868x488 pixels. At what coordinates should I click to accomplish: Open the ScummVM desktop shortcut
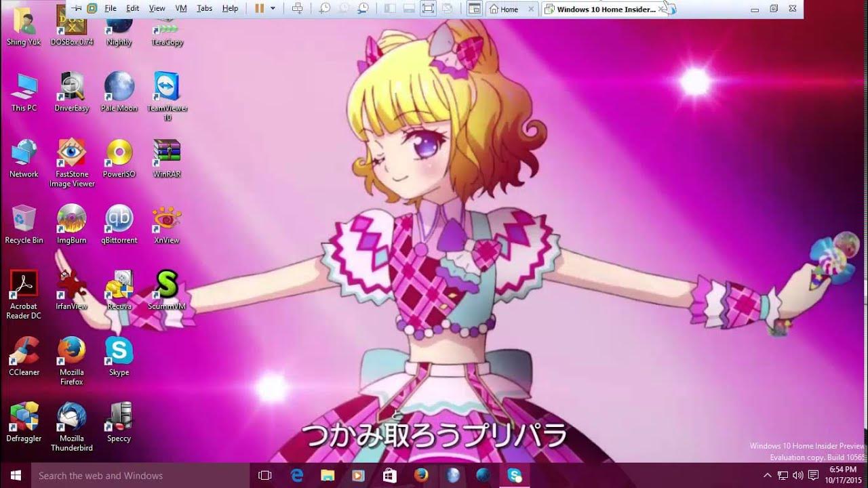pos(167,290)
